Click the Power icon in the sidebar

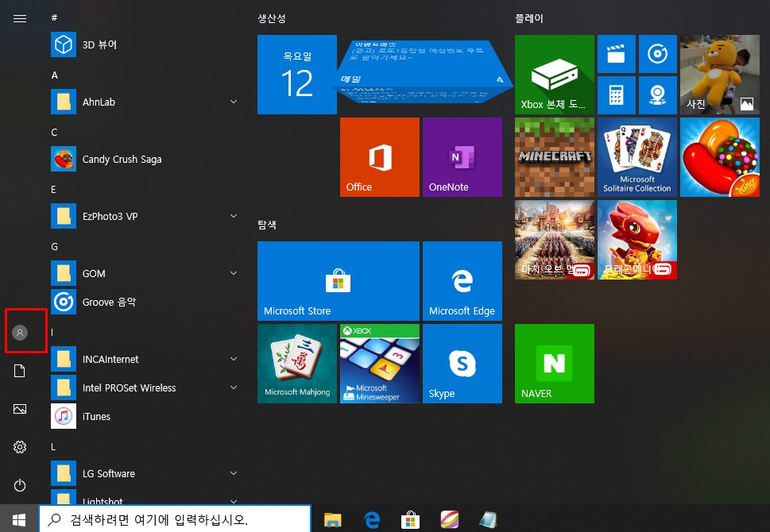pyautogui.click(x=20, y=485)
